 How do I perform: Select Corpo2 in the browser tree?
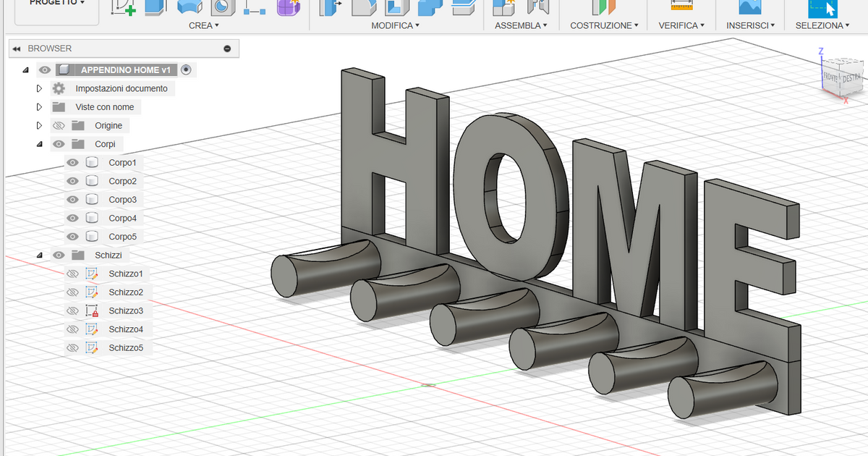pyautogui.click(x=122, y=181)
